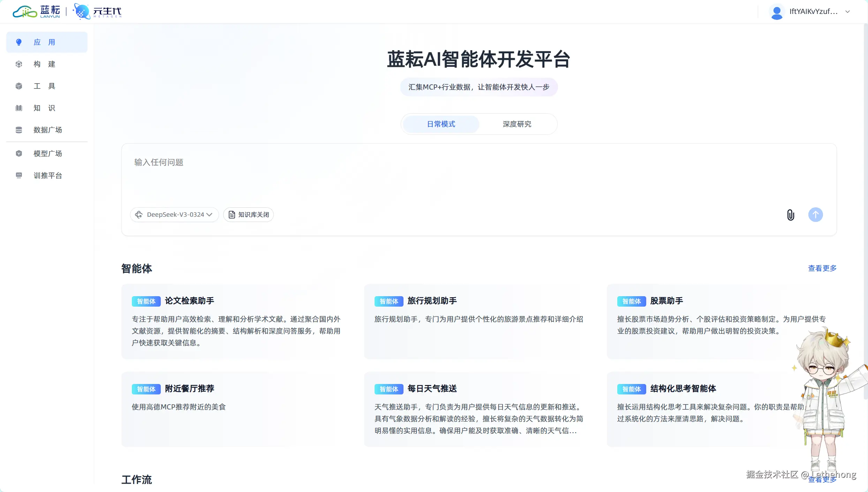868x492 pixels.
Task: Click the user avatar icon
Action: [777, 12]
